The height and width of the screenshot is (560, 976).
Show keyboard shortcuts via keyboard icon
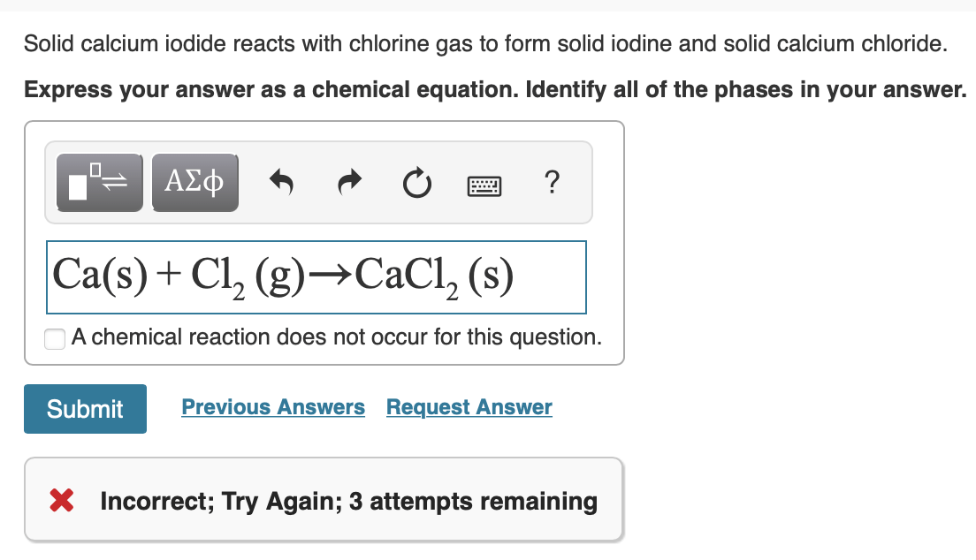pos(484,186)
